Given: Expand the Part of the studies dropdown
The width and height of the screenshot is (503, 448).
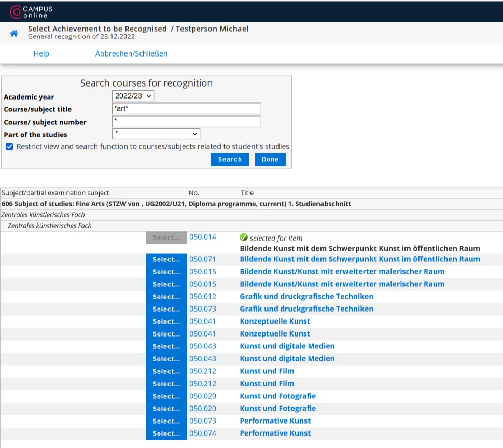Looking at the screenshot, I should 156,134.
